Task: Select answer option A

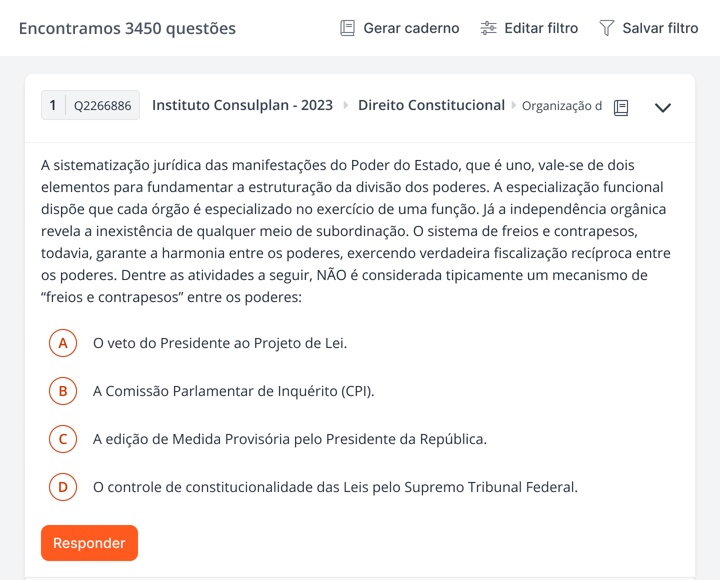Action: [x=63, y=343]
